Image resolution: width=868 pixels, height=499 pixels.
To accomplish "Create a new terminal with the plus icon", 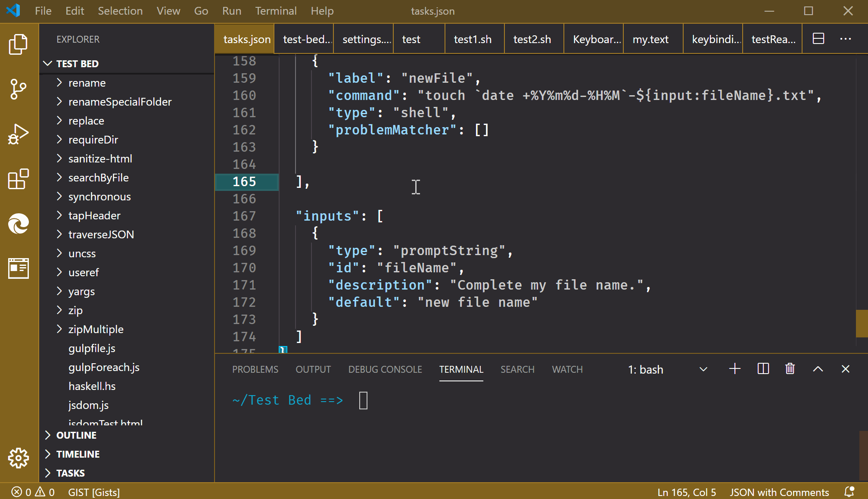I will pyautogui.click(x=734, y=369).
